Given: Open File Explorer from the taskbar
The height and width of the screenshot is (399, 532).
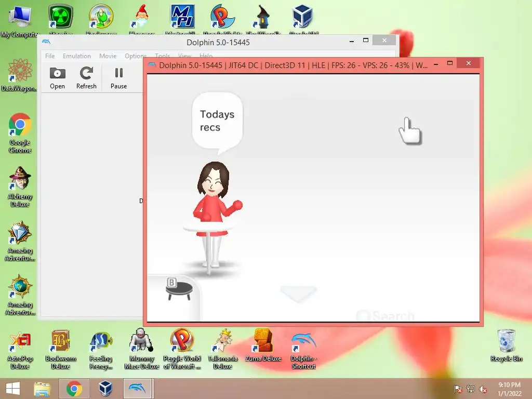Looking at the screenshot, I should [x=42, y=389].
